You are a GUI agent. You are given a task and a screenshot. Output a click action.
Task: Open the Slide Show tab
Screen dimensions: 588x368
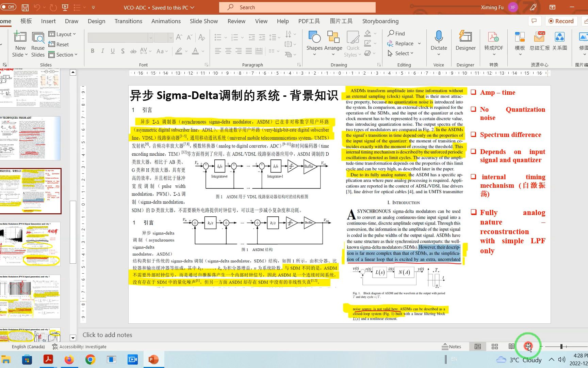(x=203, y=21)
